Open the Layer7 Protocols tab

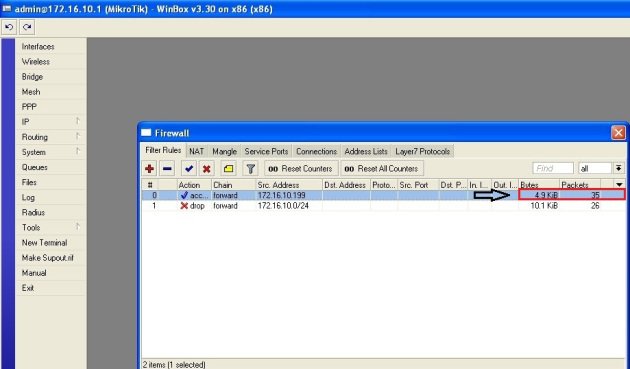point(422,152)
